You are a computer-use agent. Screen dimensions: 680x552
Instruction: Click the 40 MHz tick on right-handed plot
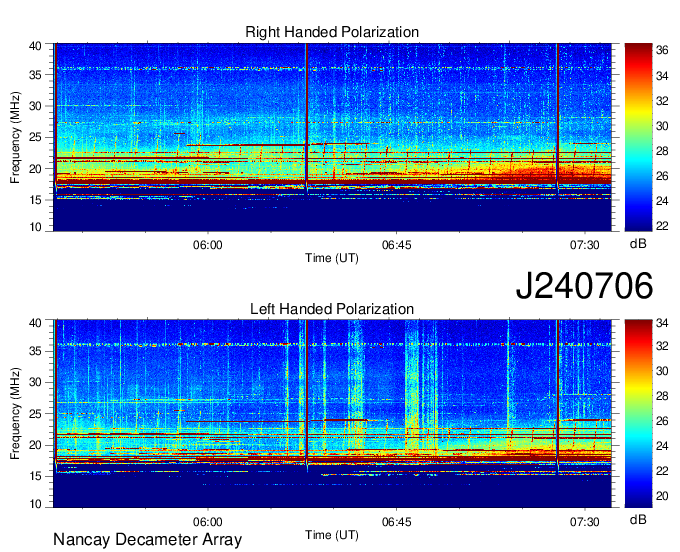click(x=35, y=46)
